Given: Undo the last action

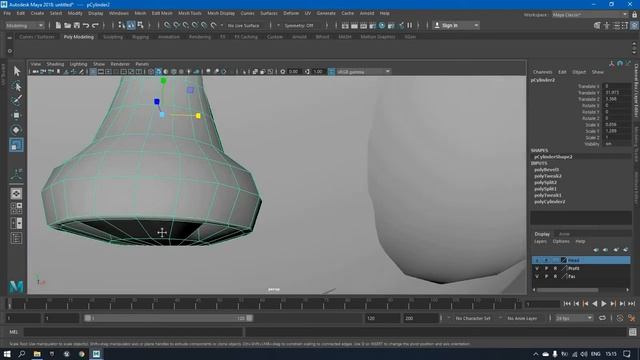Looking at the screenshot, I should [x=86, y=25].
